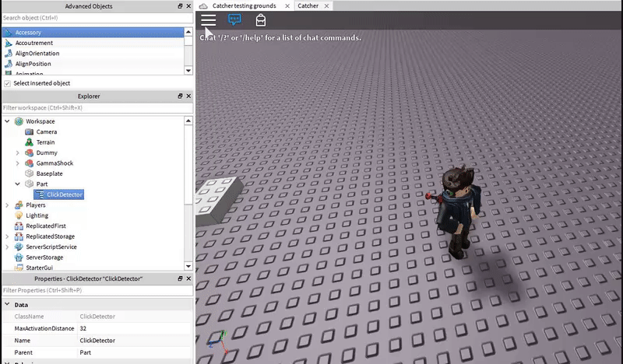Close the Catcher testing grounds tab
The height and width of the screenshot is (364, 623).
[287, 6]
